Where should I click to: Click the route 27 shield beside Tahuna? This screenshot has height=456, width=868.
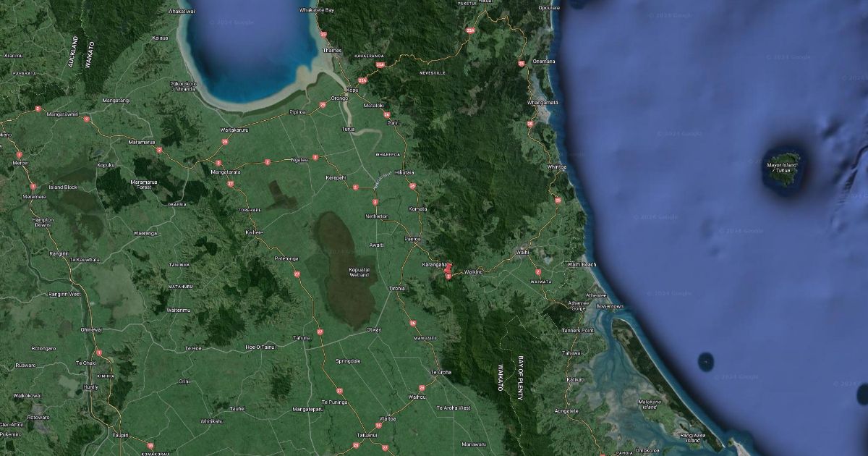(x=320, y=332)
